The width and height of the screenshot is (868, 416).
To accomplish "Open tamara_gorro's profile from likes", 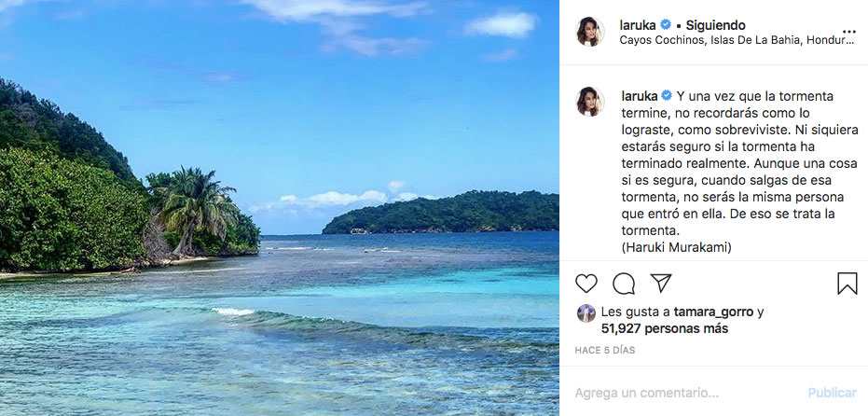I will 714,312.
